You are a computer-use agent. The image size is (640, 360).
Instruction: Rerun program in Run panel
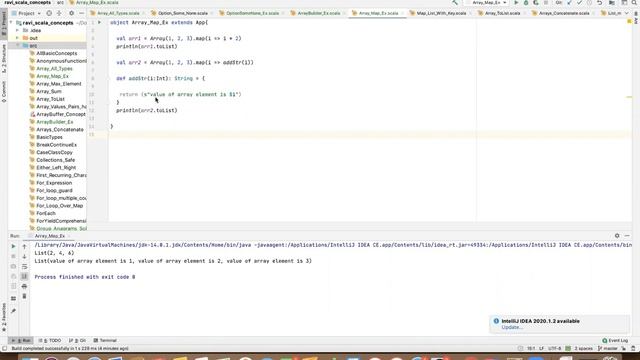[13, 247]
